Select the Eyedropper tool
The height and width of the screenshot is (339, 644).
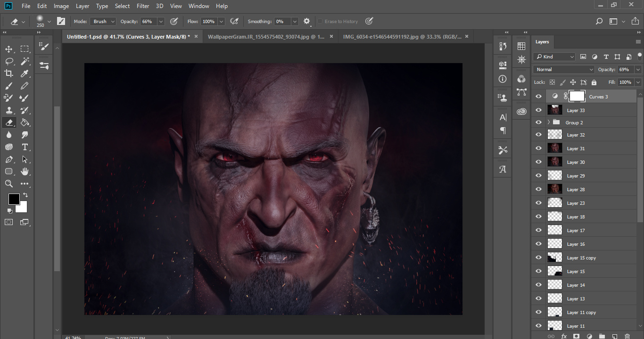[25, 73]
